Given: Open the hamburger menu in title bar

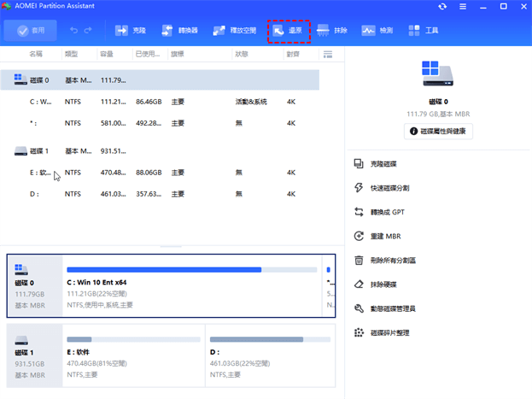Looking at the screenshot, I should click(x=463, y=7).
